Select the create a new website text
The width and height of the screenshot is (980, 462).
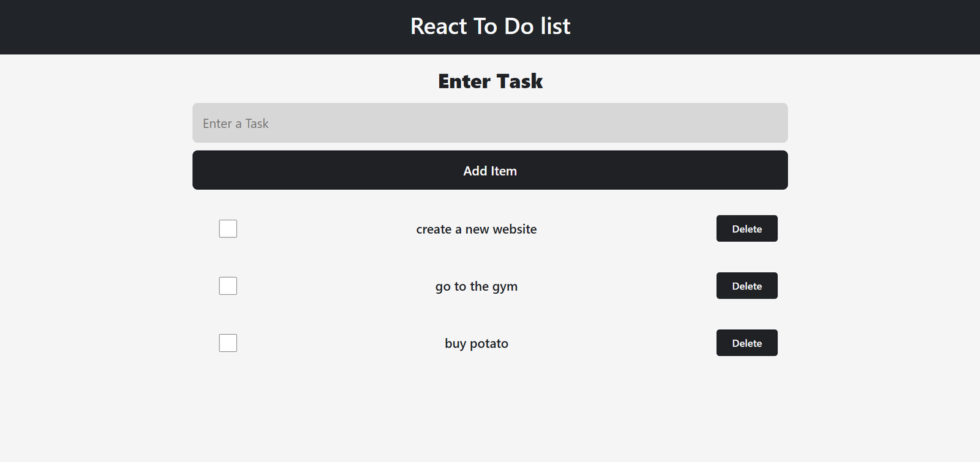(x=477, y=229)
